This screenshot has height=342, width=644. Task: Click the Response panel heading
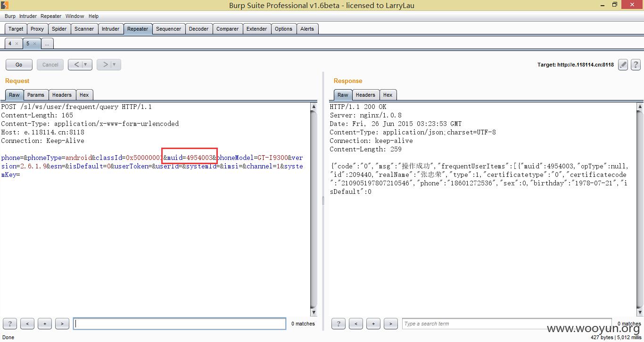tap(348, 81)
